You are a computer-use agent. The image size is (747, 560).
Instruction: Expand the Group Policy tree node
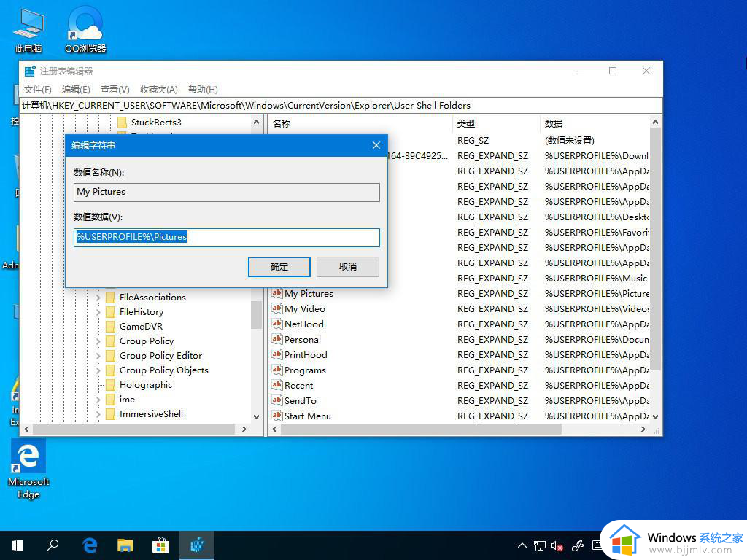coord(98,341)
